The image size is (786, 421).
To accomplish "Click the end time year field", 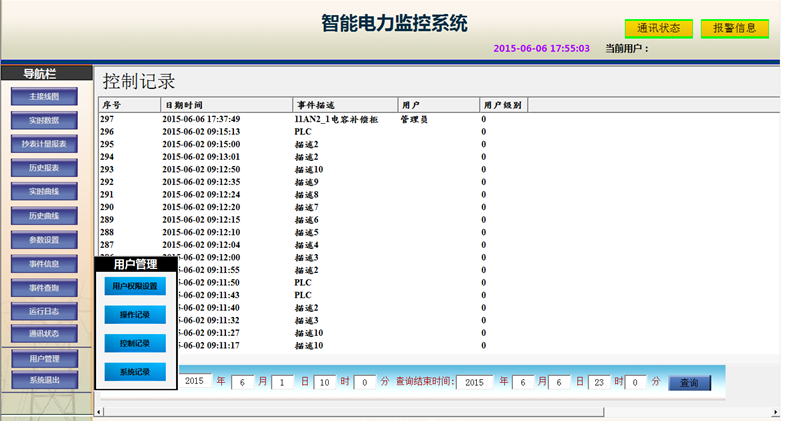I will [473, 382].
